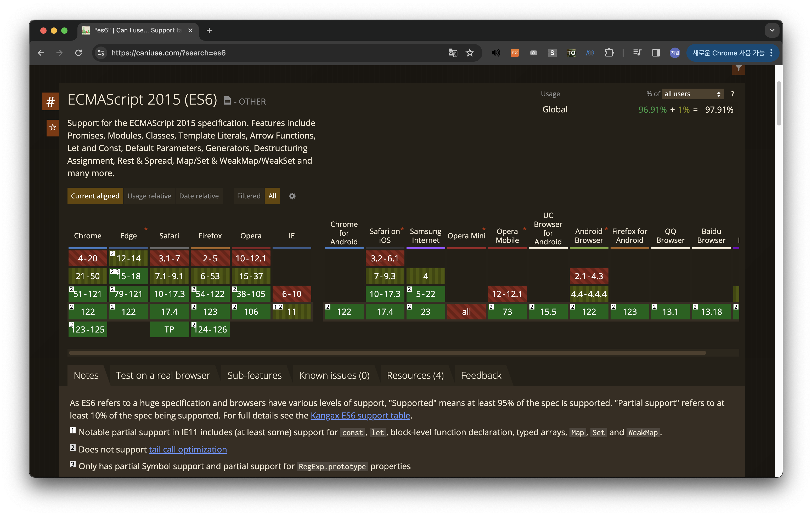
Task: Select the Filtered browsers toggle
Action: pyautogui.click(x=249, y=196)
